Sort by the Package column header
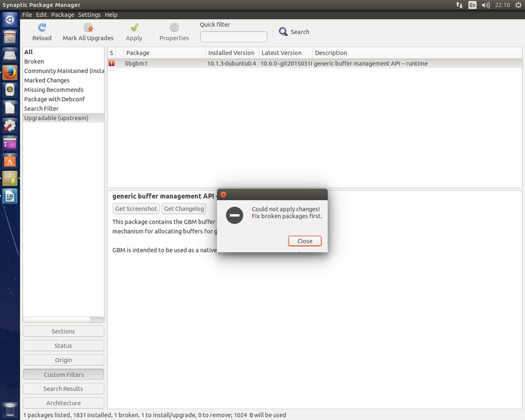The image size is (525, 420). tap(164, 53)
